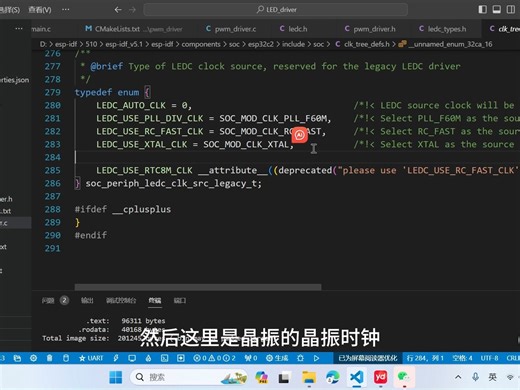Viewport: 520px width, 390px height.
Task: Click the components breadcrumb segment
Action: tap(201, 44)
